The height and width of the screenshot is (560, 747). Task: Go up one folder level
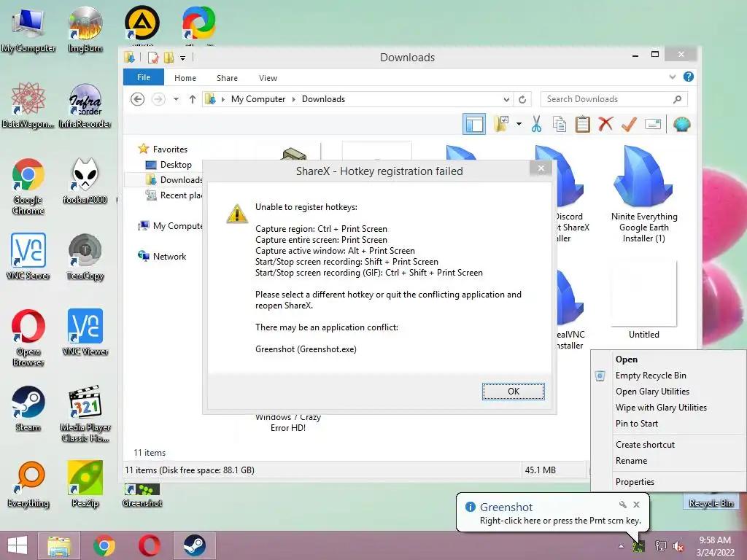tap(192, 99)
